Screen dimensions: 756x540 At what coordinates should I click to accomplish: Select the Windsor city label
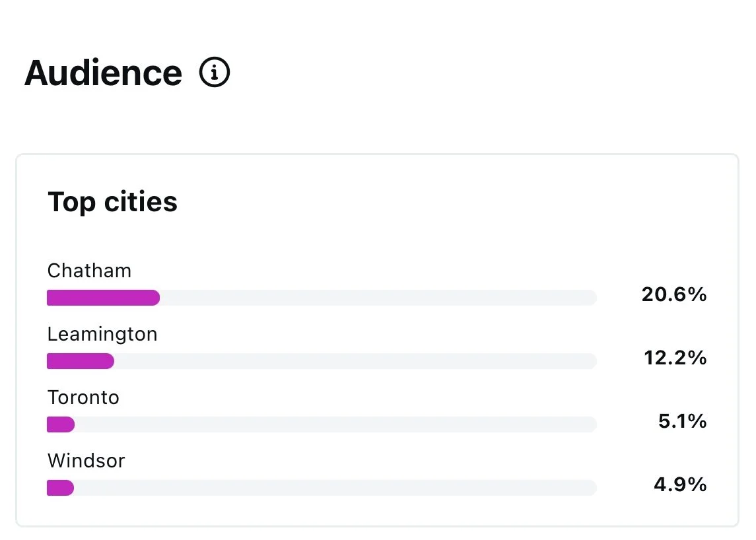point(86,461)
